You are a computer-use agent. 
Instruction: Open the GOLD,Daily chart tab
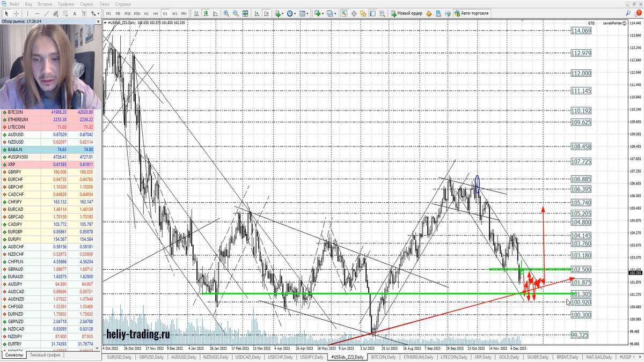[510, 357]
